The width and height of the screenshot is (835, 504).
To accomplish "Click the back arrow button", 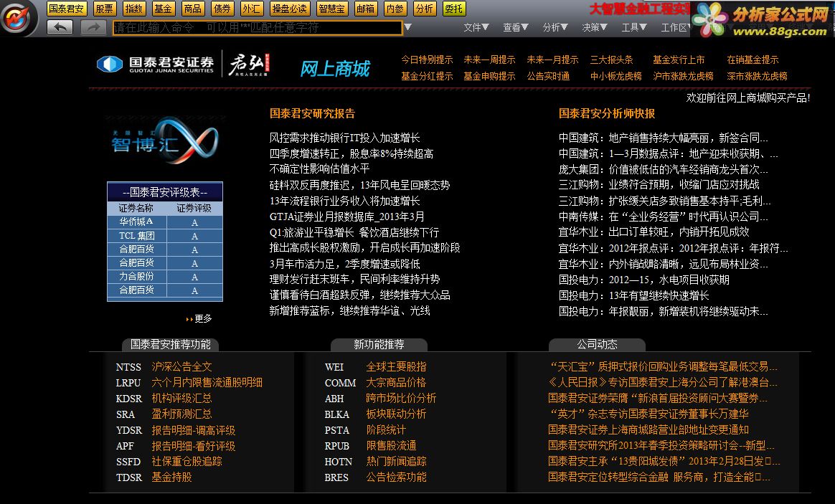I will pos(60,27).
